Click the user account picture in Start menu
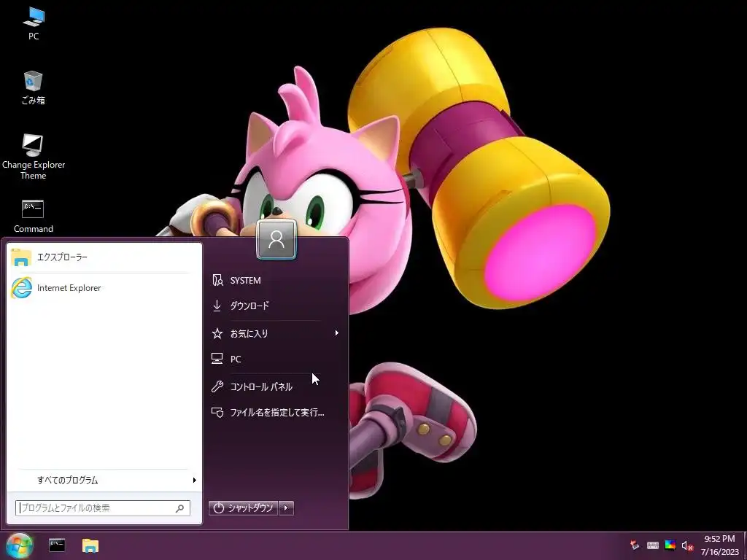747x560 pixels. click(276, 239)
